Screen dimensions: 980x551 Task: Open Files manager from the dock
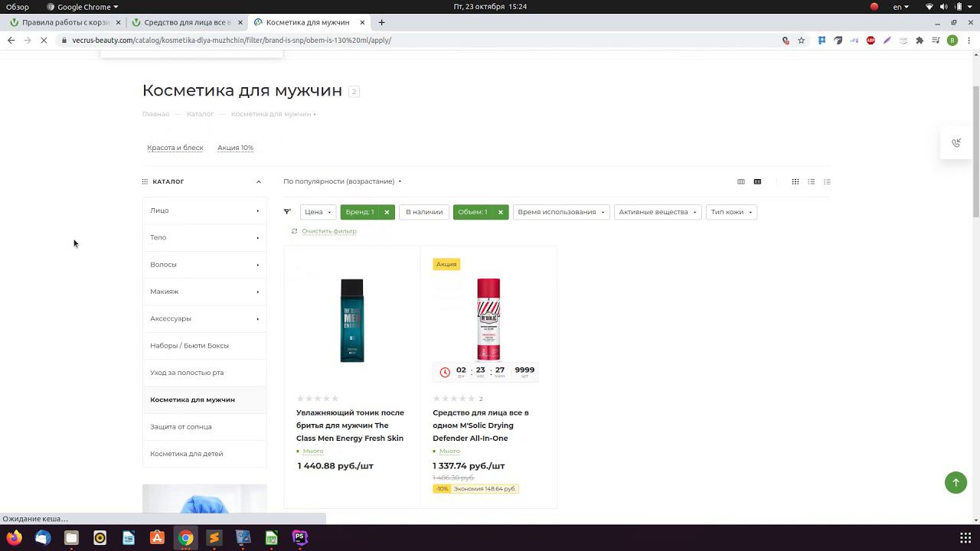click(71, 538)
